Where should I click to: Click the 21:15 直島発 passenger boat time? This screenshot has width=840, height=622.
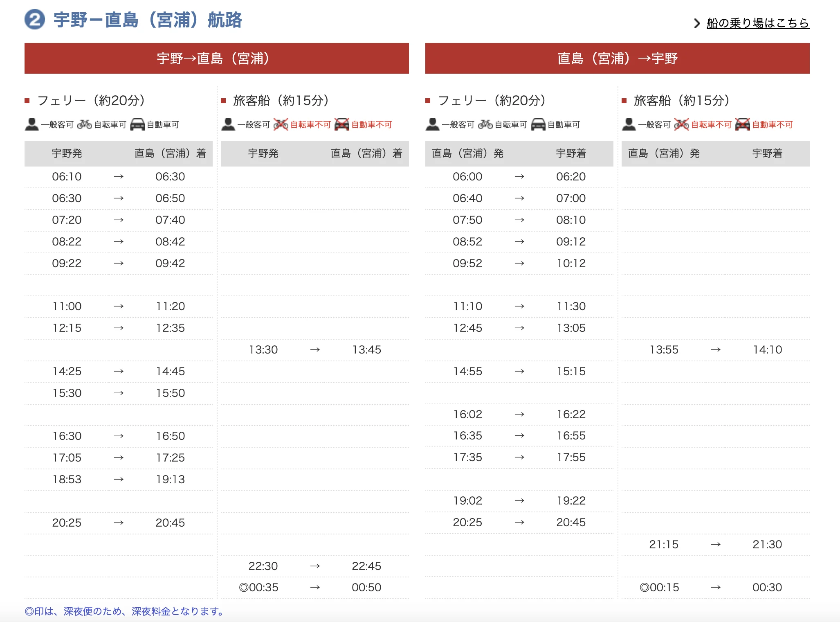pos(664,545)
